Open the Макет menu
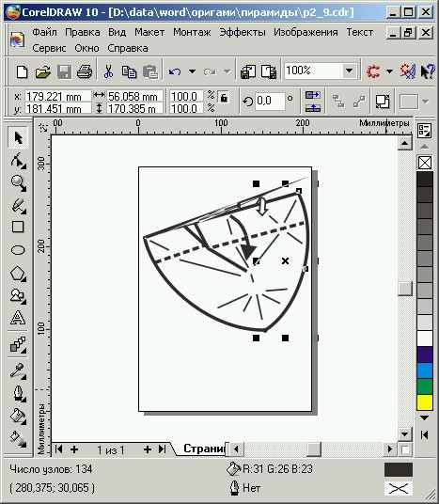Screen dimensions: 439x504 coord(149,33)
